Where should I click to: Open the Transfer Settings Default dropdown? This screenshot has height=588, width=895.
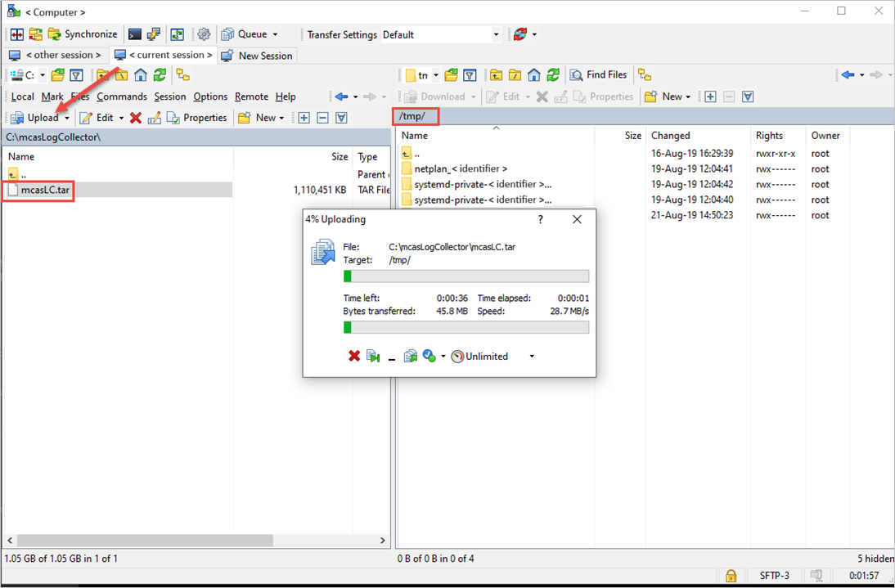click(496, 34)
